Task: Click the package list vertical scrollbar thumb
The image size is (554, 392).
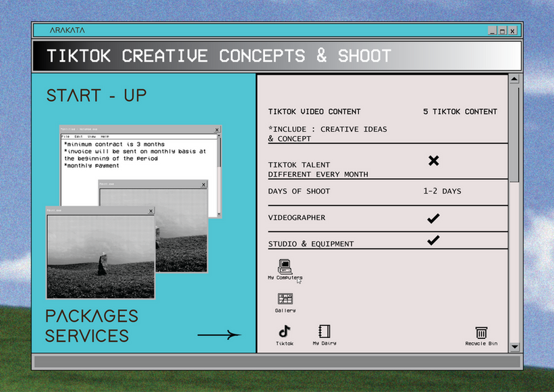Action: 514,134
